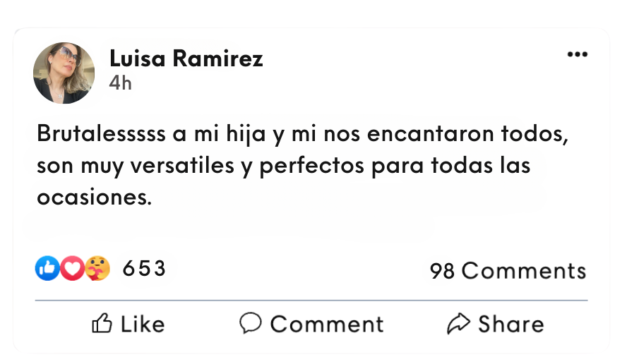
Task: Open the Luisa Ramirez profile name link
Action: tap(186, 59)
